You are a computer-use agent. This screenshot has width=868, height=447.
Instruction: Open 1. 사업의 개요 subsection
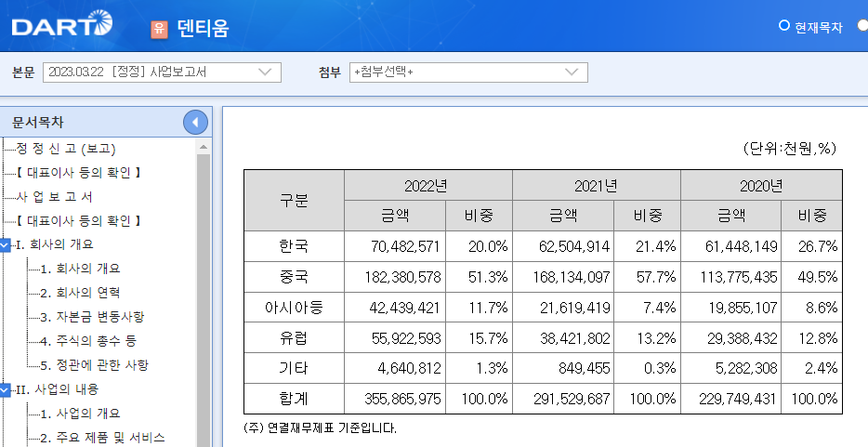80,414
